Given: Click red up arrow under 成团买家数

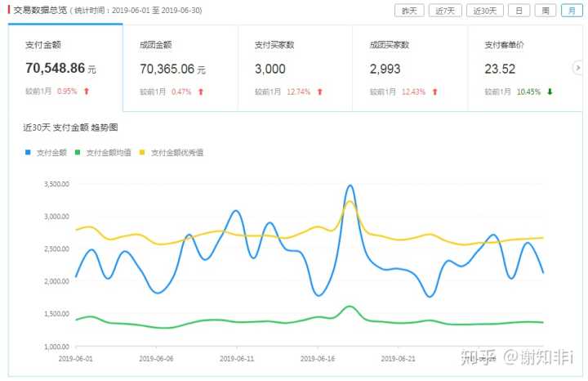Looking at the screenshot, I should click(x=435, y=92).
